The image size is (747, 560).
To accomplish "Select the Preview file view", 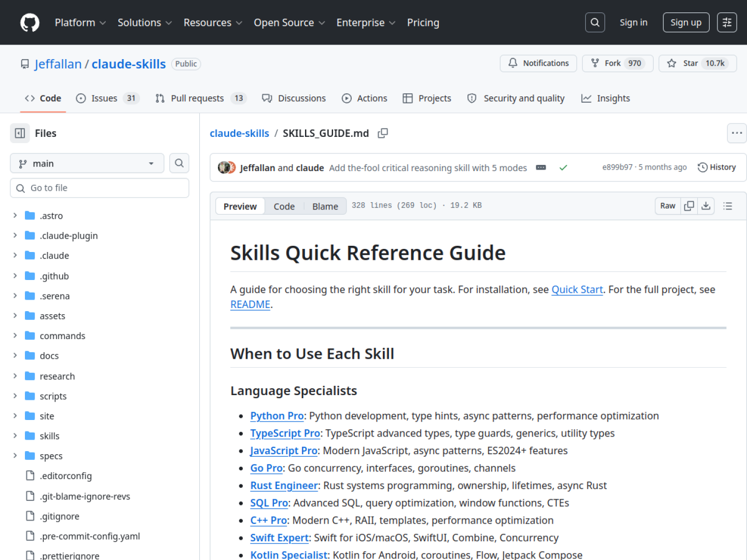I will point(240,206).
